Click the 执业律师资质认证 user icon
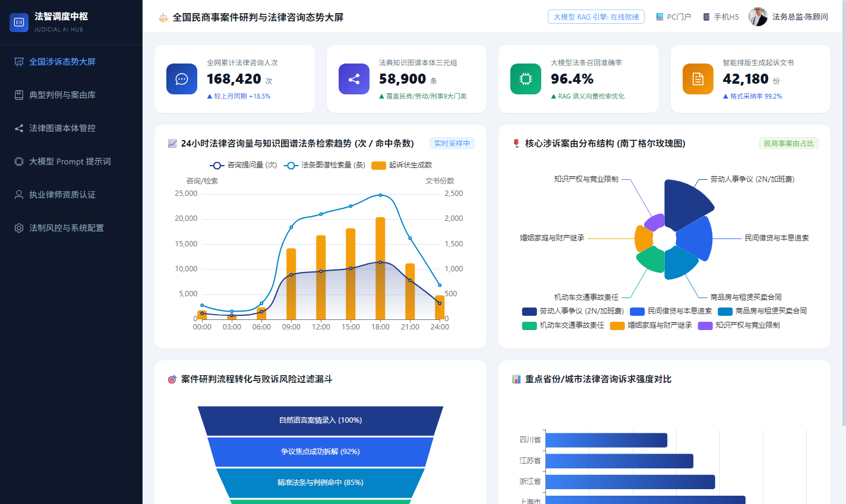The image size is (846, 504). tap(19, 195)
